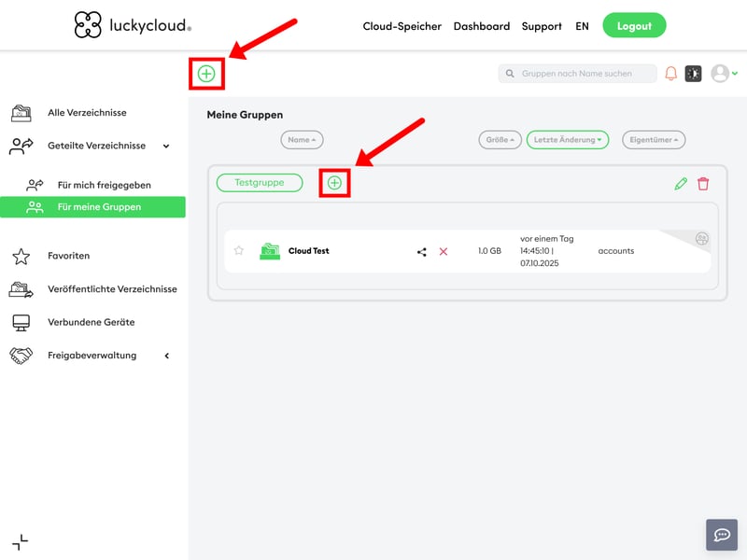Open user avatar account menu

(x=725, y=74)
